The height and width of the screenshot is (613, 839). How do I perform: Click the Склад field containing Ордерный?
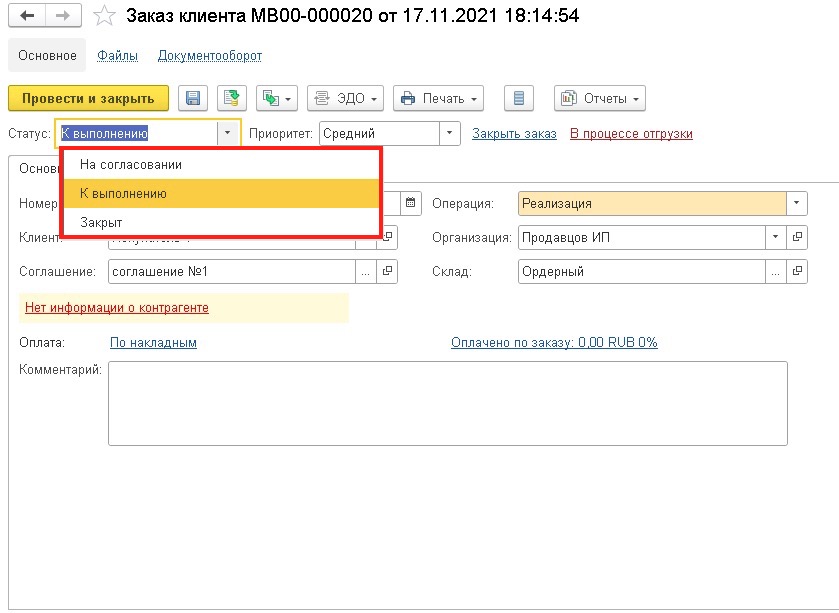click(x=642, y=271)
